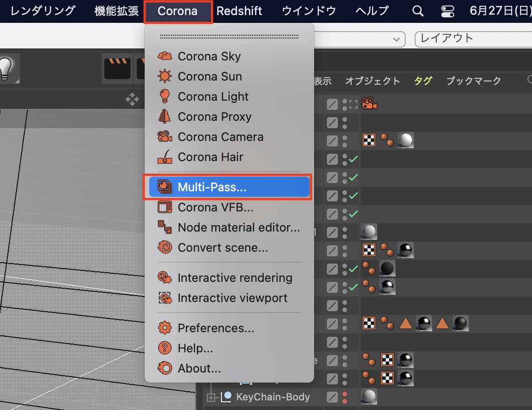
Task: Click the Corona Sun icon
Action: [x=164, y=76]
